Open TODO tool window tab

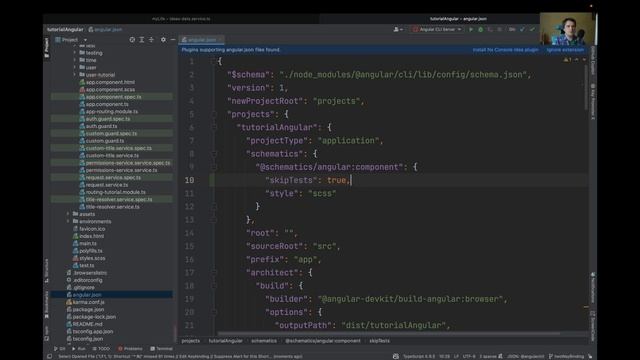101,349
